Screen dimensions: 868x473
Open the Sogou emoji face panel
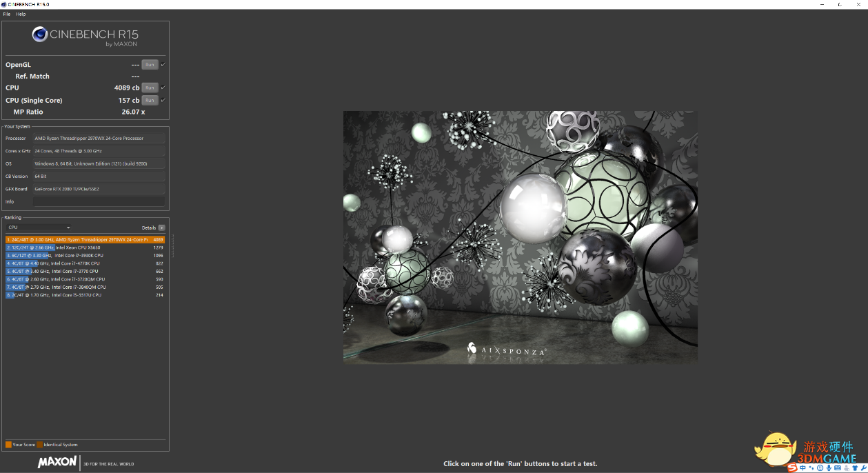pos(820,467)
